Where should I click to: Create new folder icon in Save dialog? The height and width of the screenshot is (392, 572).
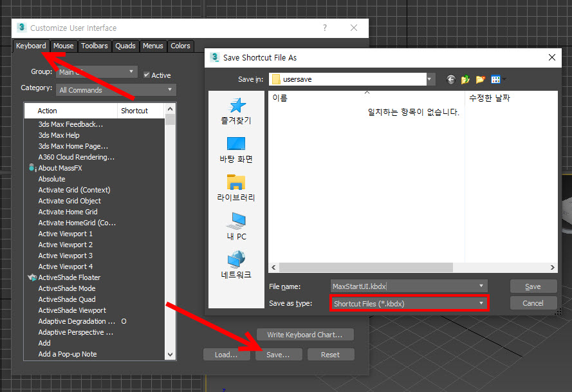pyautogui.click(x=481, y=80)
